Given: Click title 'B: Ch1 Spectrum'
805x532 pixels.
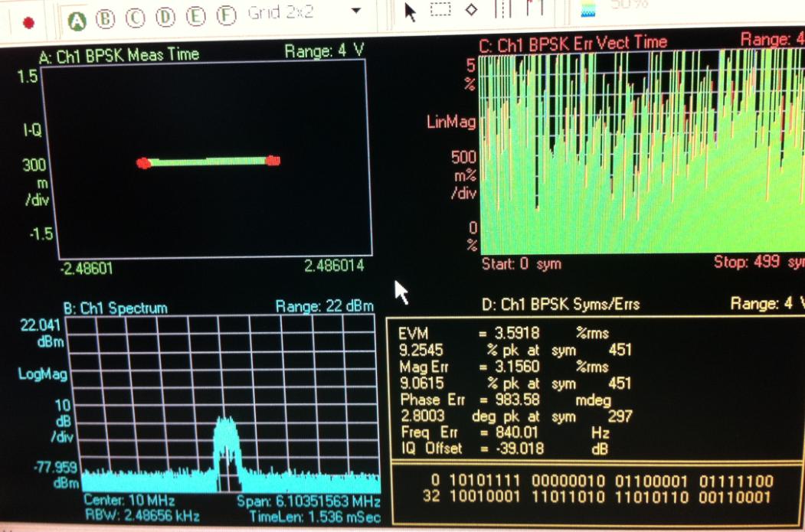Looking at the screenshot, I should (x=116, y=308).
